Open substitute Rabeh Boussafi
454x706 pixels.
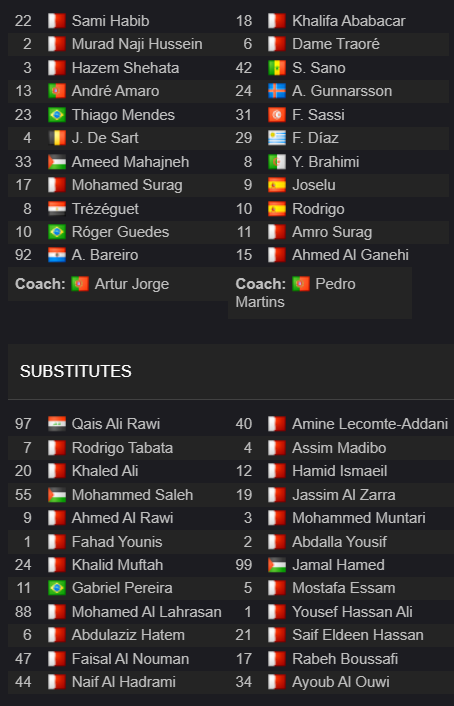click(345, 659)
